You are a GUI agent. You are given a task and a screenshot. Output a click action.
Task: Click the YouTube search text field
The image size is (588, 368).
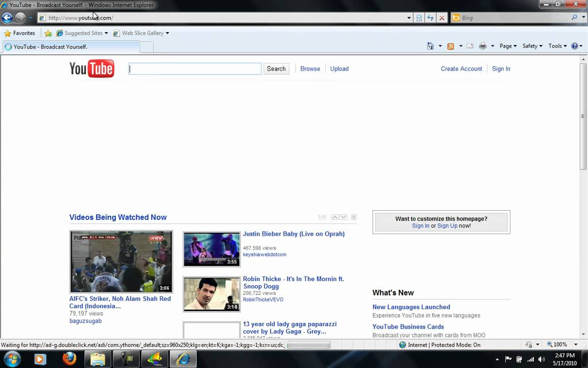pos(195,69)
